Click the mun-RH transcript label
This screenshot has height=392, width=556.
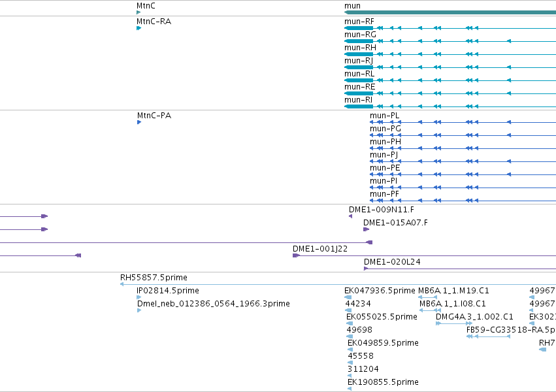(x=360, y=48)
